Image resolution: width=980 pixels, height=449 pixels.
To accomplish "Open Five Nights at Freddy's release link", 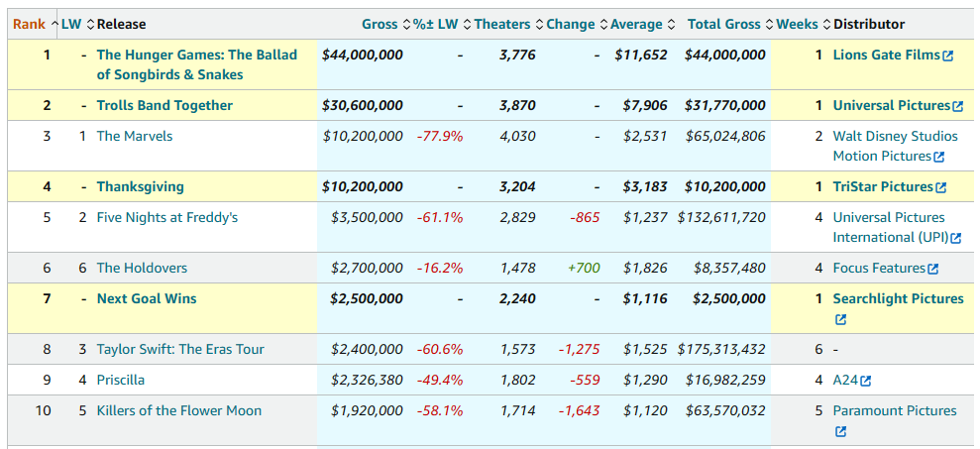I will coord(166,217).
